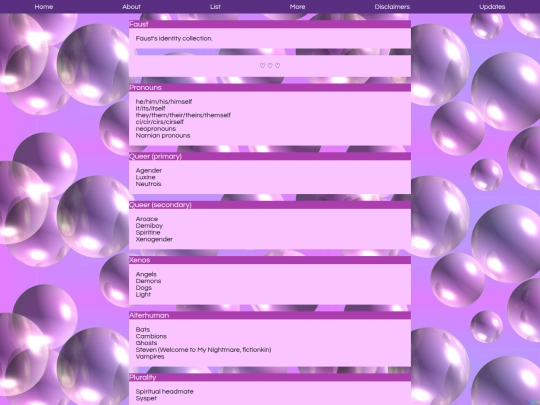Select the Angels entry
Viewport: 540px width, 405px height.
click(146, 274)
